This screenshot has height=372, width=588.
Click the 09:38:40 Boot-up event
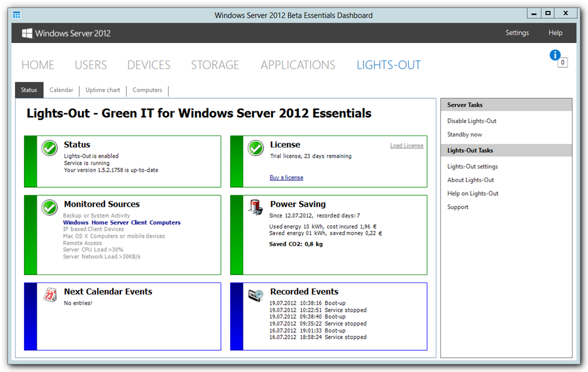(308, 316)
